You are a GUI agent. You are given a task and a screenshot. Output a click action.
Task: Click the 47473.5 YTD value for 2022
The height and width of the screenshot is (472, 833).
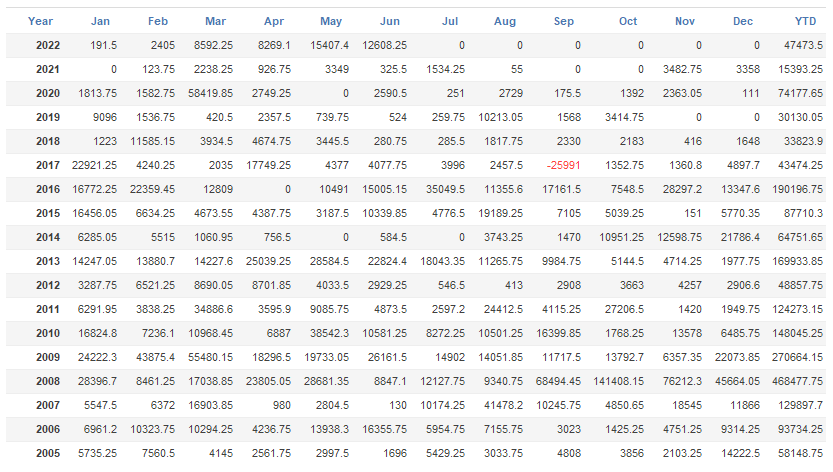point(802,45)
